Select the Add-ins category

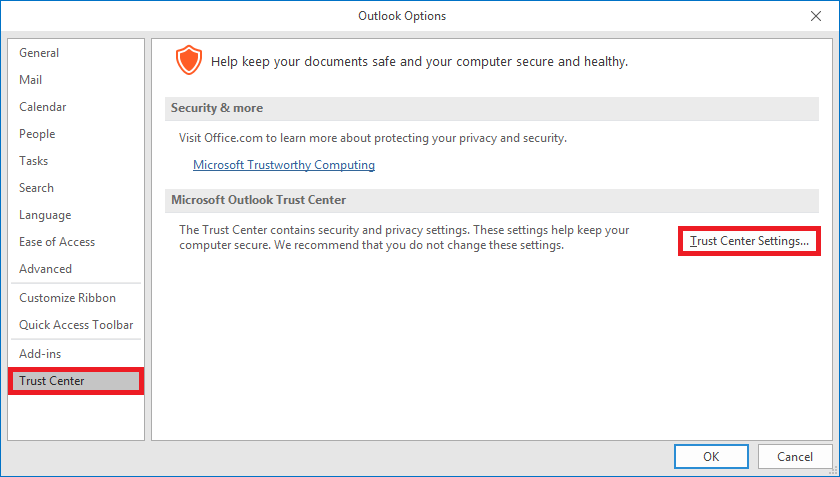click(40, 354)
